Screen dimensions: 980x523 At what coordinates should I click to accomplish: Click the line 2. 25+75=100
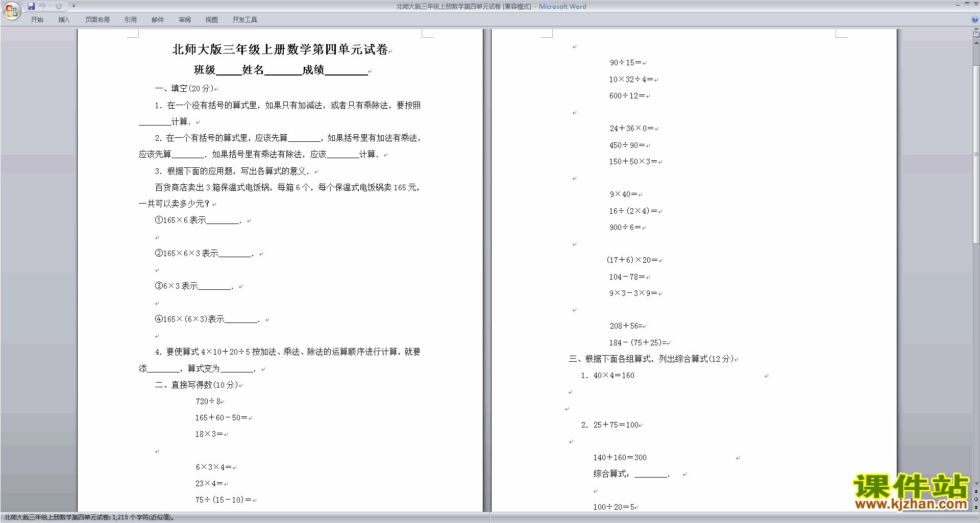click(609, 425)
